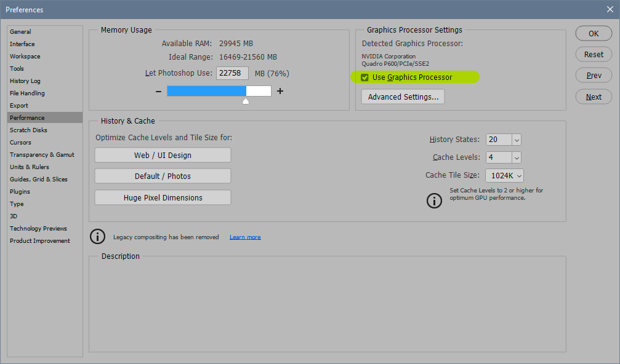Select the Web / UI Design cache preset

point(162,155)
